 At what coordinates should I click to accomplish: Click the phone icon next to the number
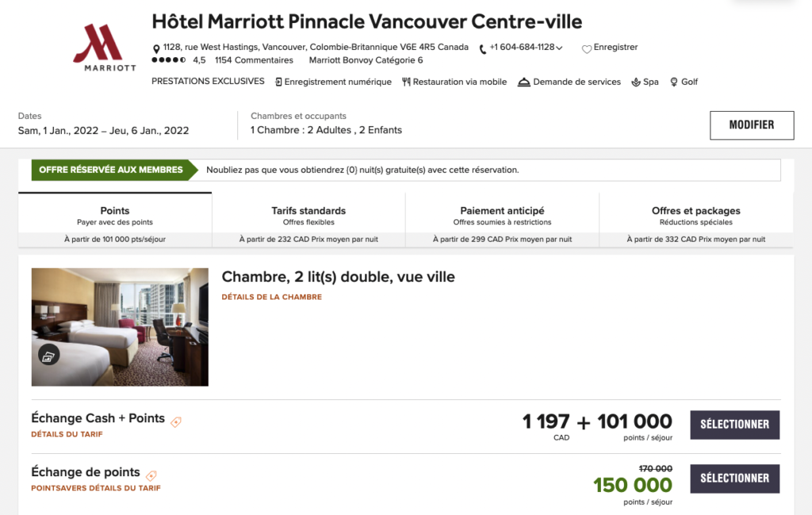coord(483,48)
